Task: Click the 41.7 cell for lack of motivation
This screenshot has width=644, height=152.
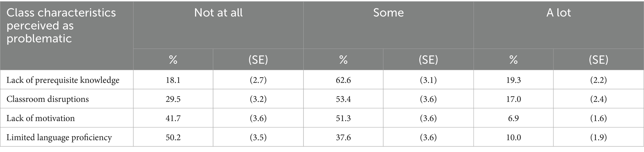Action: tap(173, 118)
